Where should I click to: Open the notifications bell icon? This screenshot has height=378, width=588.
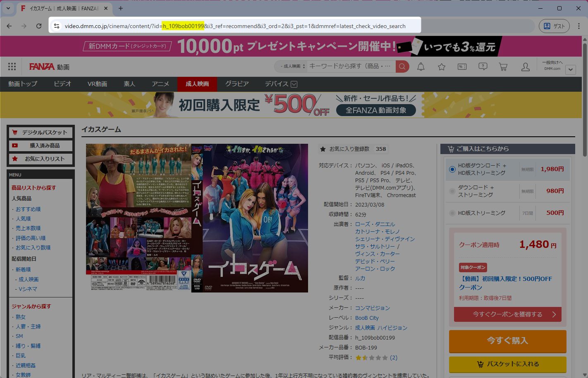(x=421, y=67)
